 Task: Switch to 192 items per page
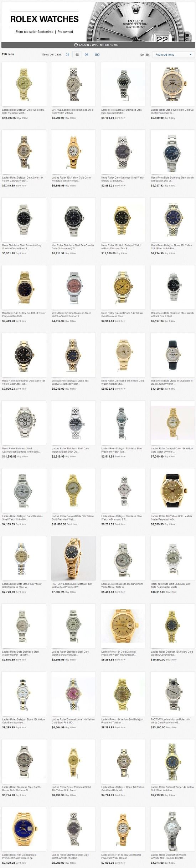pos(97,55)
